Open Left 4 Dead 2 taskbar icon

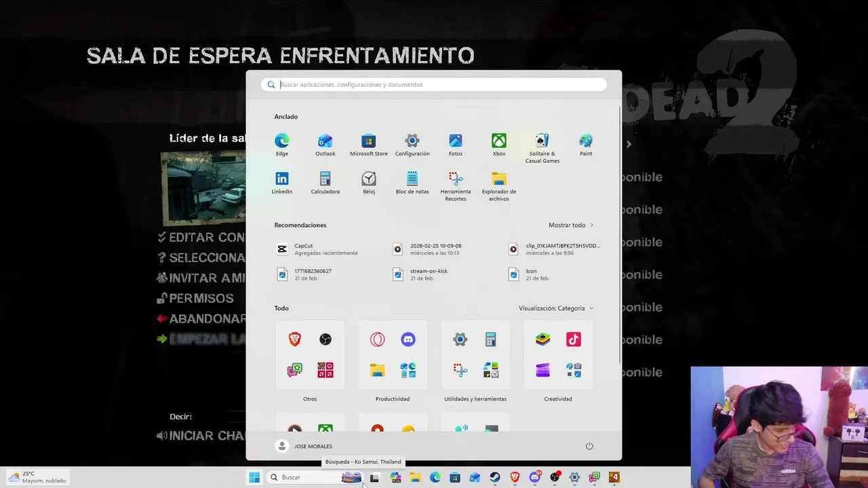[614, 477]
